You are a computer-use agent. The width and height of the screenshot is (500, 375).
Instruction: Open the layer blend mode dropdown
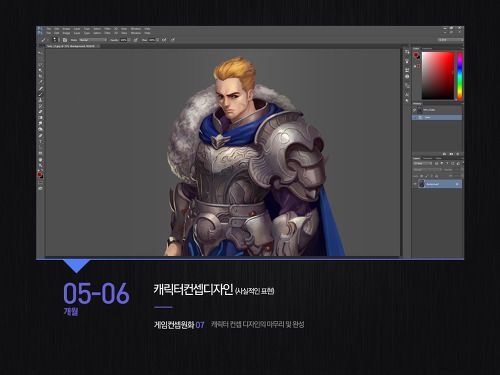tap(427, 170)
